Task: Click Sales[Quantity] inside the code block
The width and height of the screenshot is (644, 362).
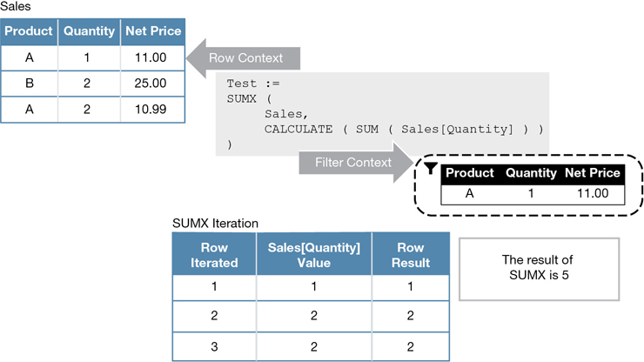Action: (457, 129)
